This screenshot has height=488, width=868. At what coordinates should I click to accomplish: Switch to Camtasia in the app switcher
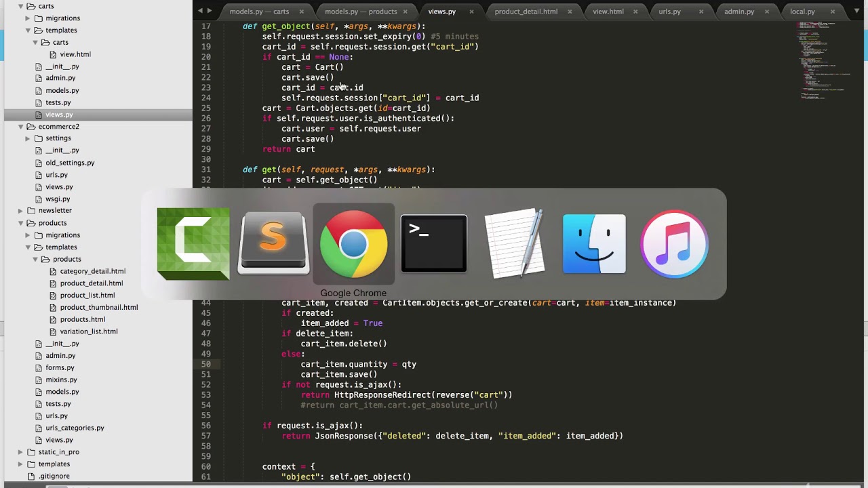click(x=193, y=244)
